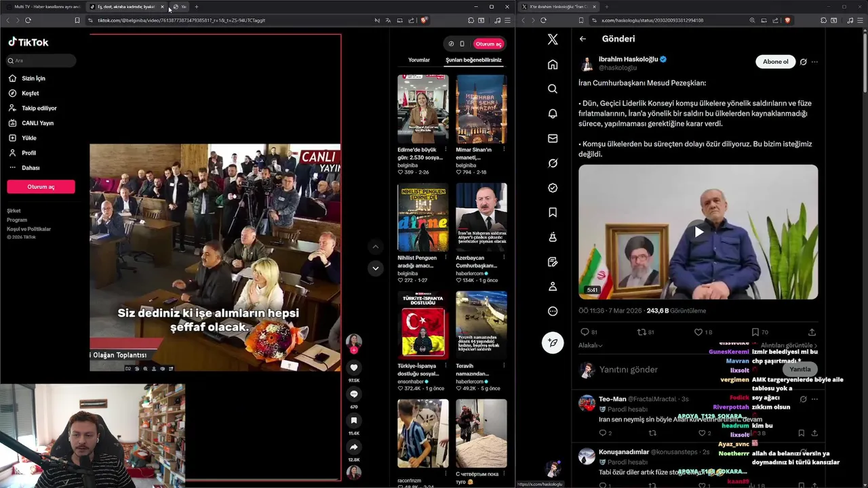Save TikTok video with bookmark icon

(x=353, y=420)
